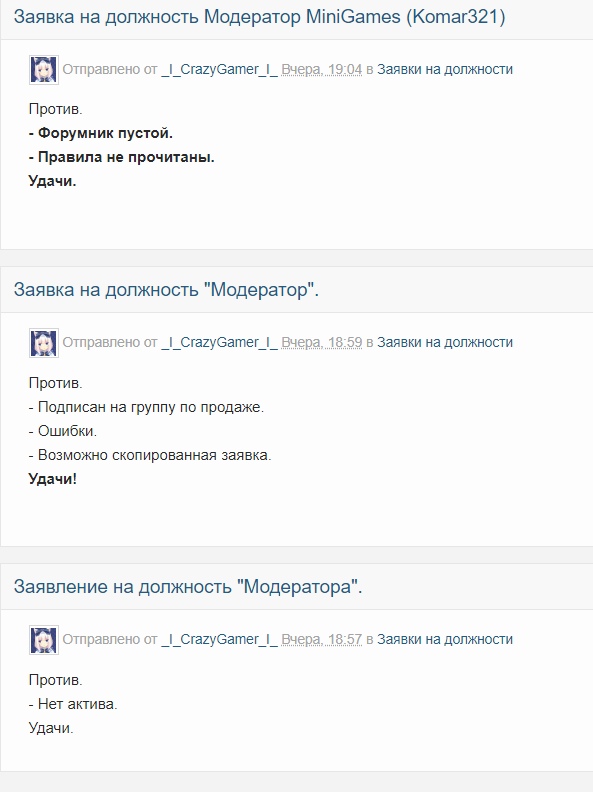593x792 pixels.
Task: Click the timestamp Вчера, 18:59
Action: click(x=322, y=342)
